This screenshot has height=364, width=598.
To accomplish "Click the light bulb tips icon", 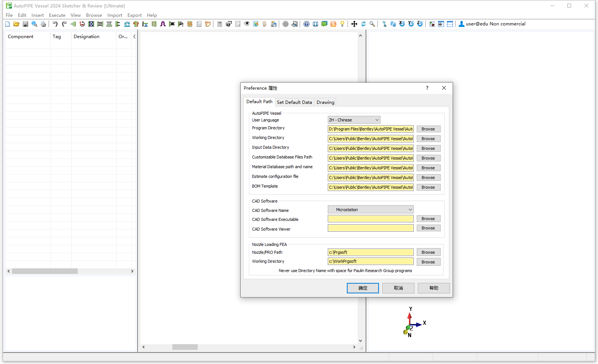I will [342, 24].
